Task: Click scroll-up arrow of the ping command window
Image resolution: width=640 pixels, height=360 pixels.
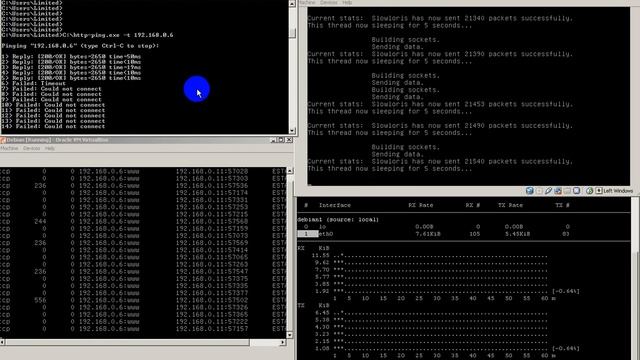Action: pos(292,3)
